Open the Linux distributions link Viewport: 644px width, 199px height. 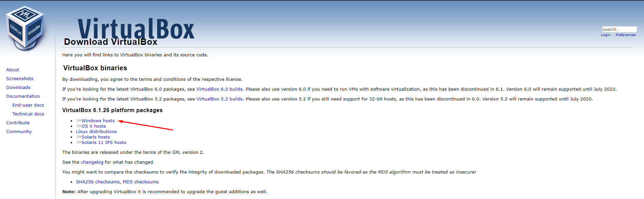pos(96,131)
